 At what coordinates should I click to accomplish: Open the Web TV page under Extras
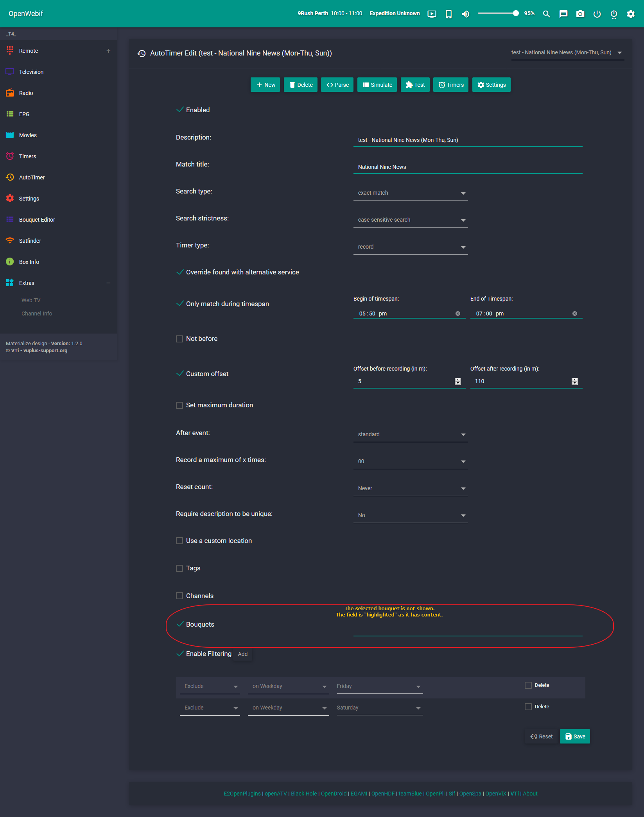(x=30, y=300)
